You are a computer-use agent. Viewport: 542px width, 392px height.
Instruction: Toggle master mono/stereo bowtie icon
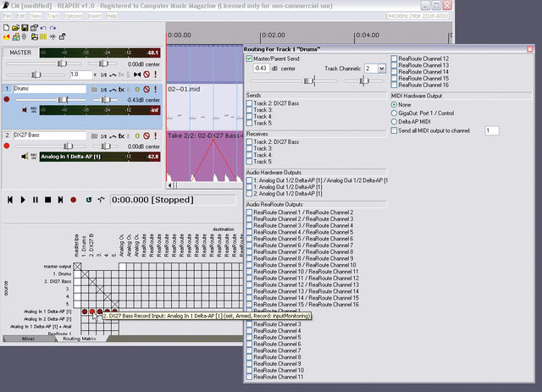pos(137,75)
